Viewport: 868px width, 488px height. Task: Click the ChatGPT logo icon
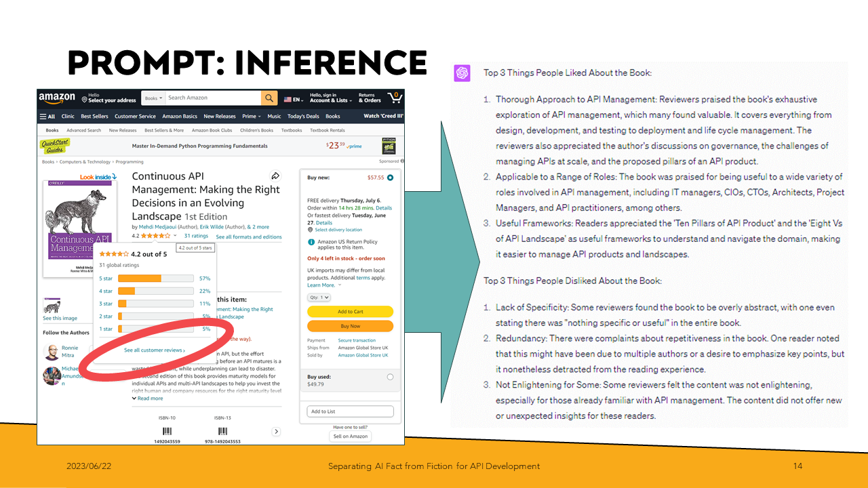click(462, 73)
